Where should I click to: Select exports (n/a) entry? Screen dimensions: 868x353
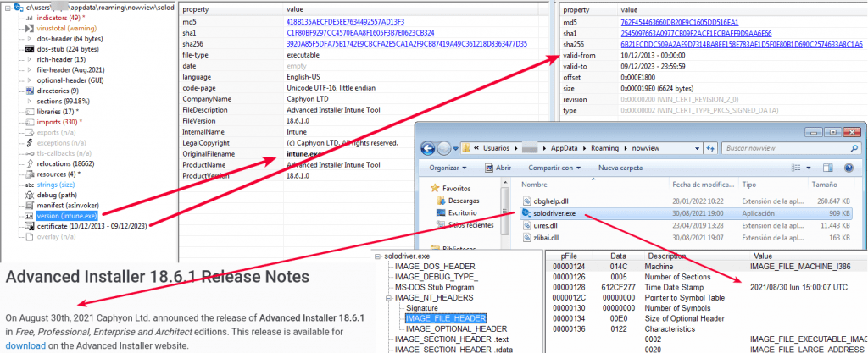[57, 132]
